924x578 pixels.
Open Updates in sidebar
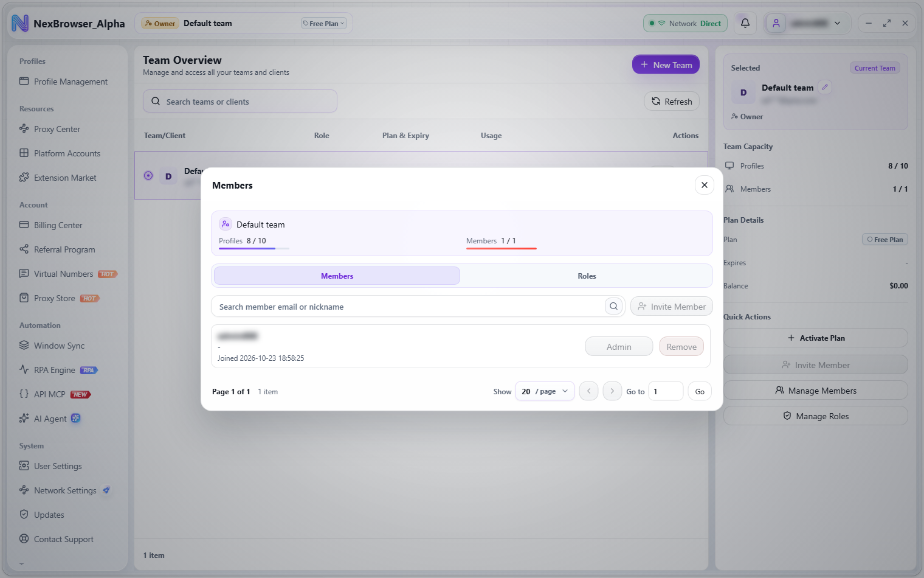(x=42, y=515)
